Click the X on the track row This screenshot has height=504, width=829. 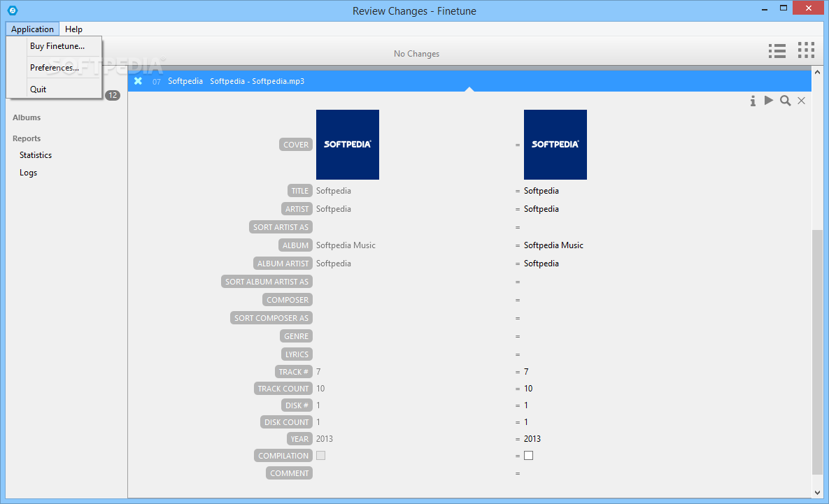(138, 81)
